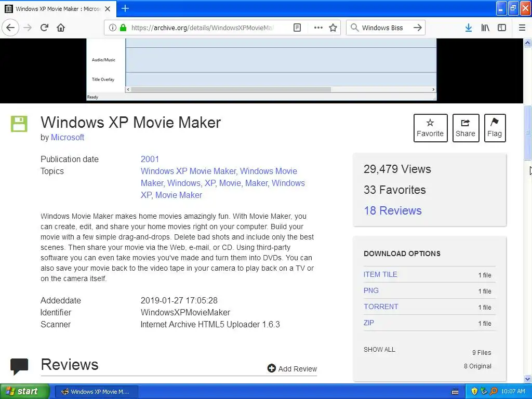Select the Windows XP Movie M... taskbar button
The width and height of the screenshot is (532, 399).
pos(96,392)
